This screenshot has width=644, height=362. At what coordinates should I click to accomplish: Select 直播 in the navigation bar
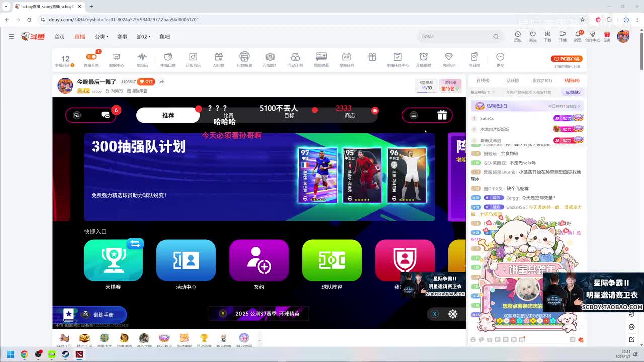79,37
